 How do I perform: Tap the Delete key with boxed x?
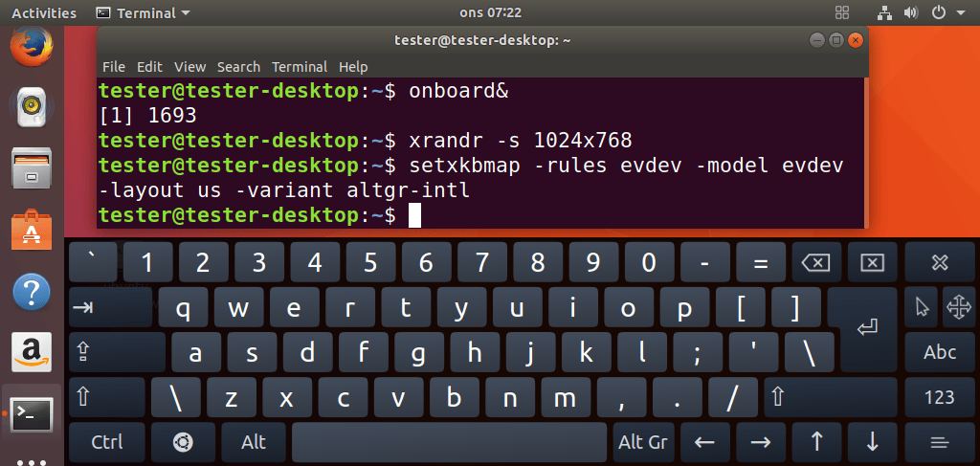872,262
